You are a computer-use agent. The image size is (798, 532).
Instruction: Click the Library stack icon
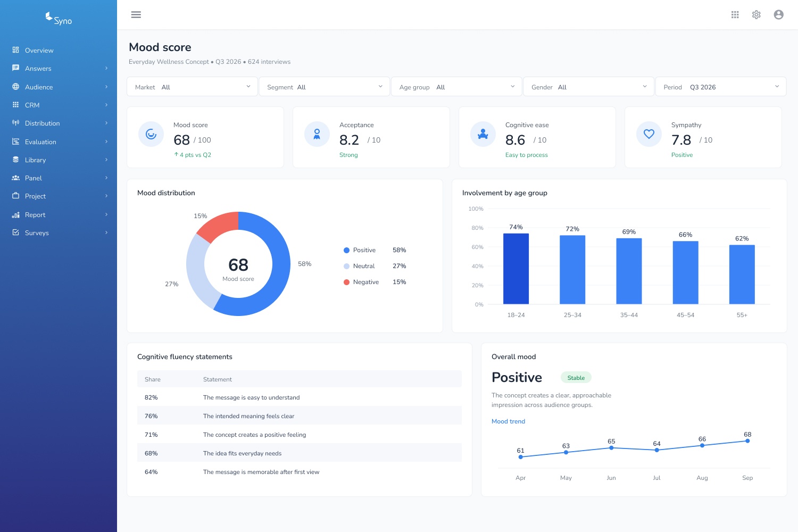click(15, 160)
